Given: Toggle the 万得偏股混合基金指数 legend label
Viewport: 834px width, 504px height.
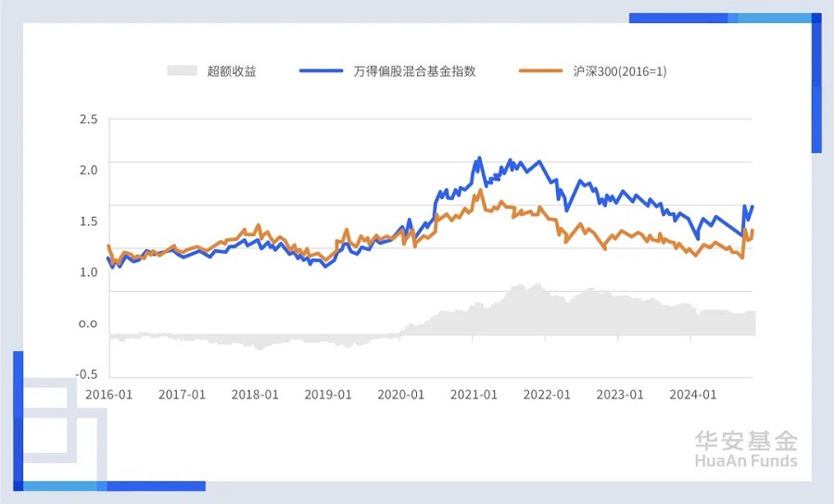Looking at the screenshot, I should (x=414, y=71).
